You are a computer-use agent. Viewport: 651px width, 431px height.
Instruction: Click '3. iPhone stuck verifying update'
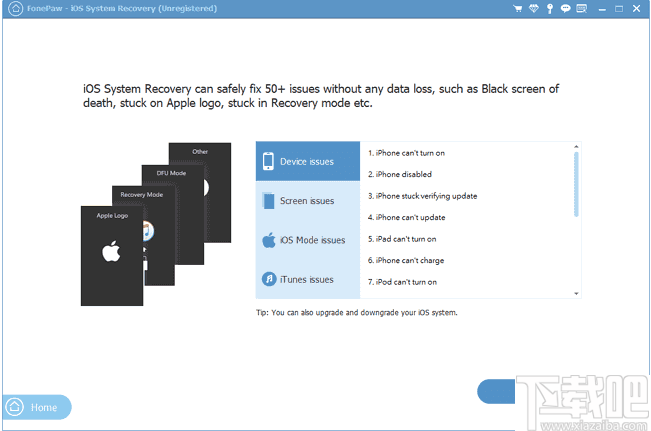423,196
